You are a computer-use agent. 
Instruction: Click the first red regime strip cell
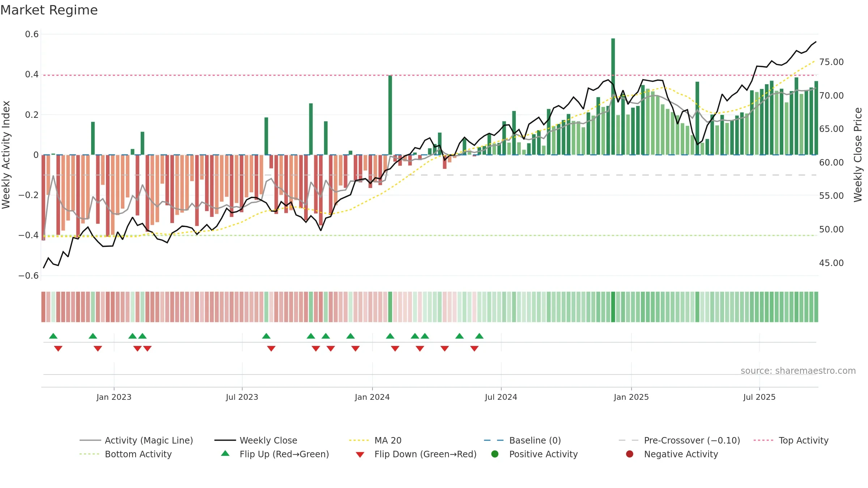(x=43, y=307)
